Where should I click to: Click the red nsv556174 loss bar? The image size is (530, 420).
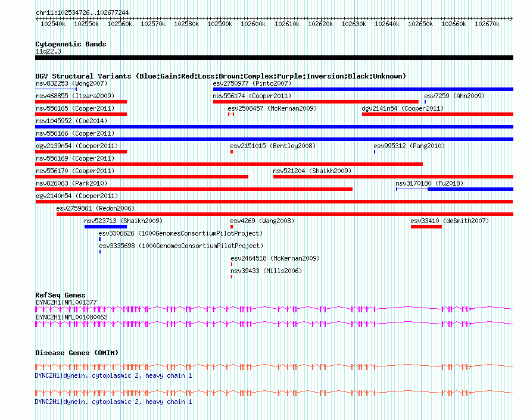pos(316,102)
